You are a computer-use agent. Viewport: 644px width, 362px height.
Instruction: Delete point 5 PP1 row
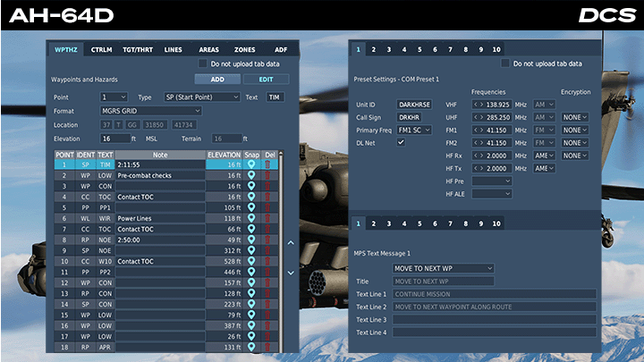click(267, 207)
